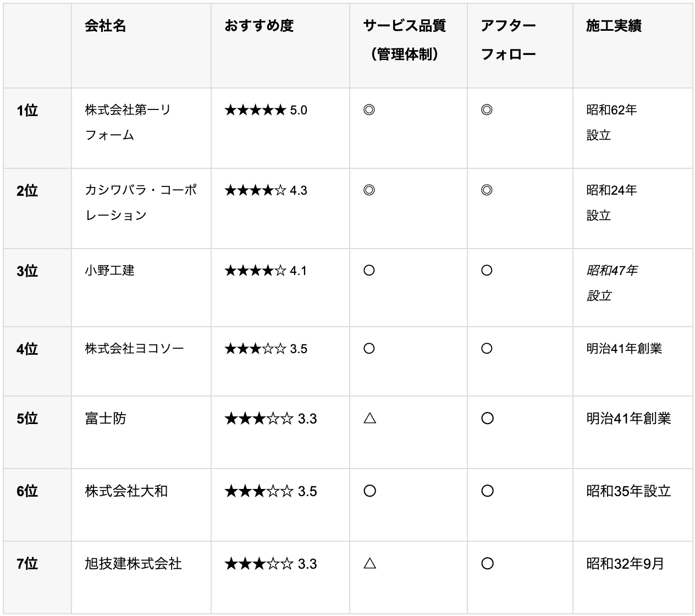Click 昭和35年設立 in the 株式会社大和 row
This screenshot has height=616, width=695.
coord(628,491)
